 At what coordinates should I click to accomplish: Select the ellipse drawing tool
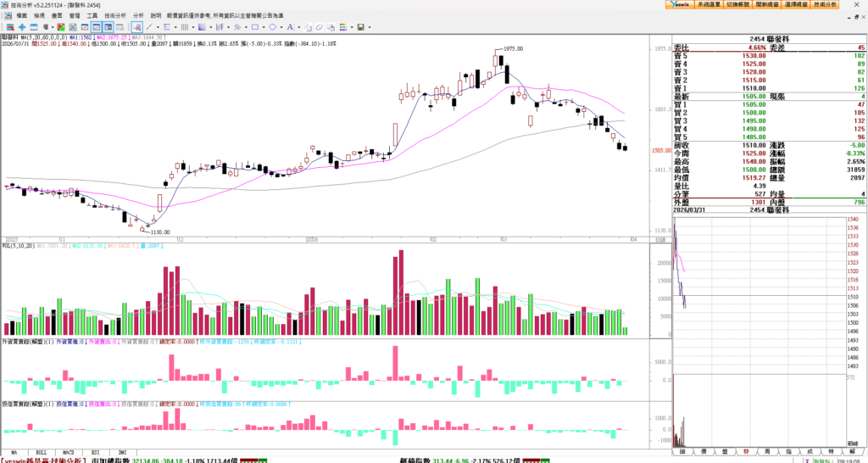[x=272, y=27]
